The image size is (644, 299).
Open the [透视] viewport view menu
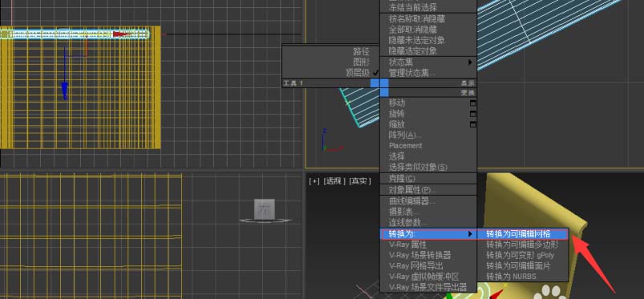coord(334,181)
